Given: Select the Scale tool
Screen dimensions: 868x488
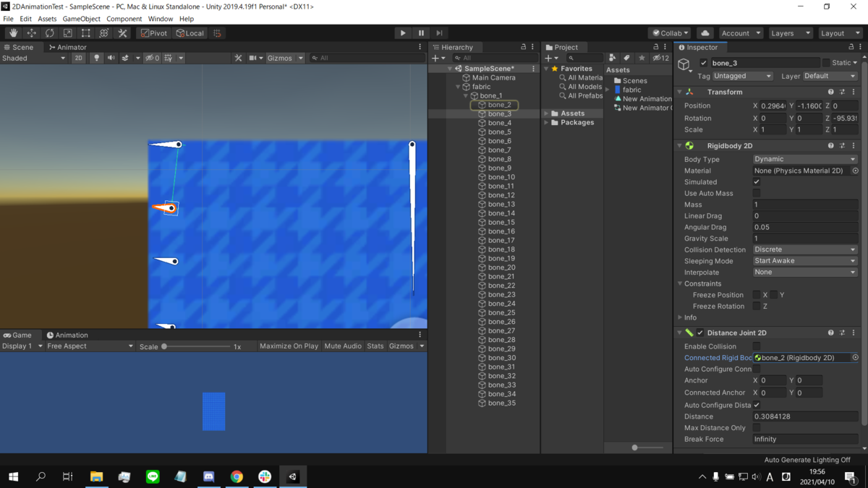Looking at the screenshot, I should (x=68, y=33).
